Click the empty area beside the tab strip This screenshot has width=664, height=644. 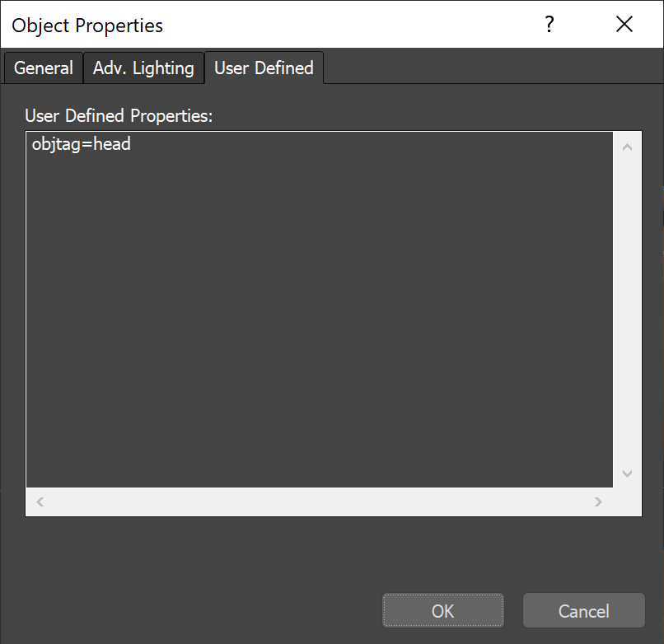pos(494,68)
